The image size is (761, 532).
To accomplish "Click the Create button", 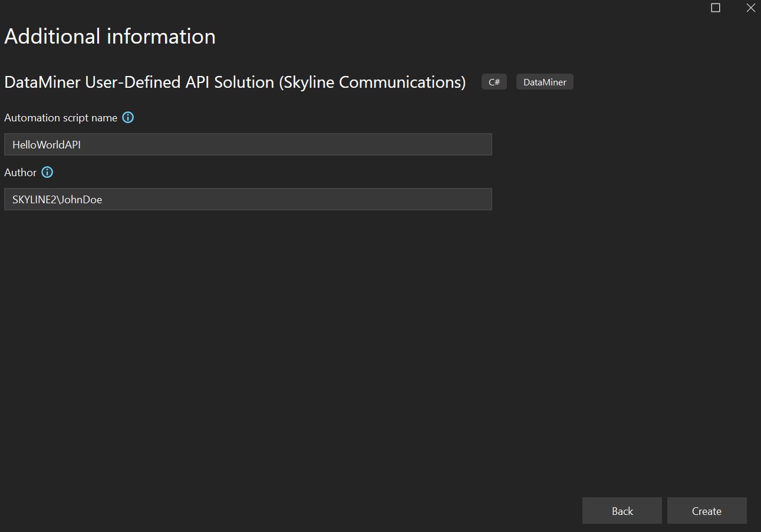I will tap(707, 511).
